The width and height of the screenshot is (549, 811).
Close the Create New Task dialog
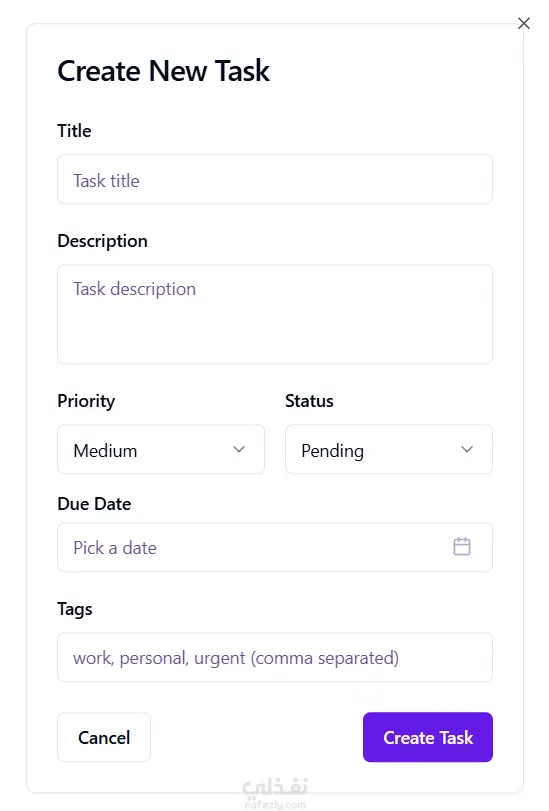coord(524,23)
